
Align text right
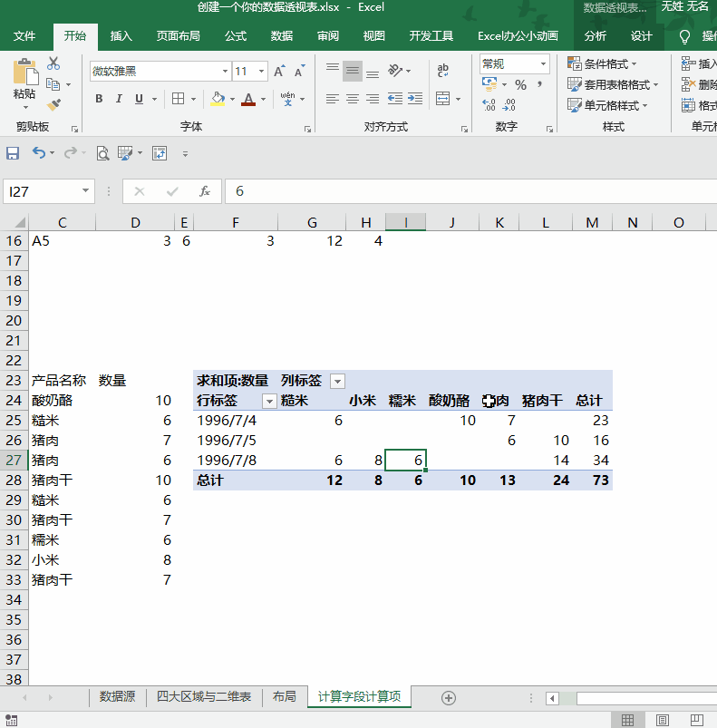[373, 99]
